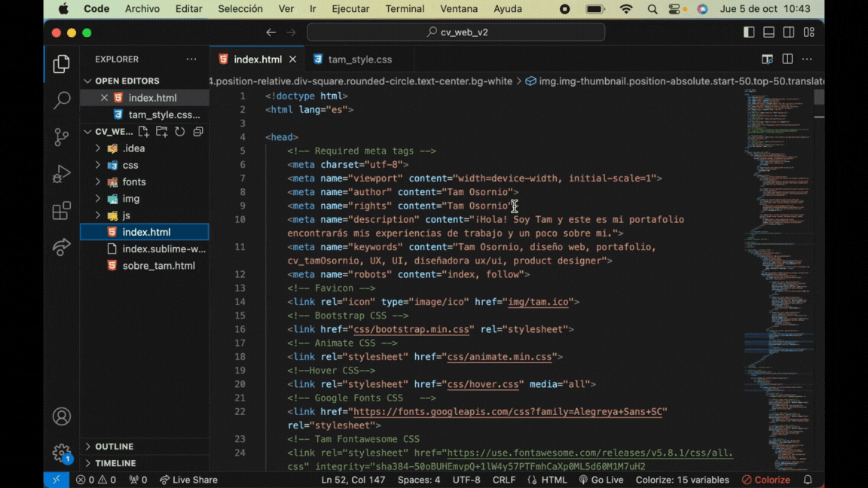Click the New File icon in explorer

point(144,132)
